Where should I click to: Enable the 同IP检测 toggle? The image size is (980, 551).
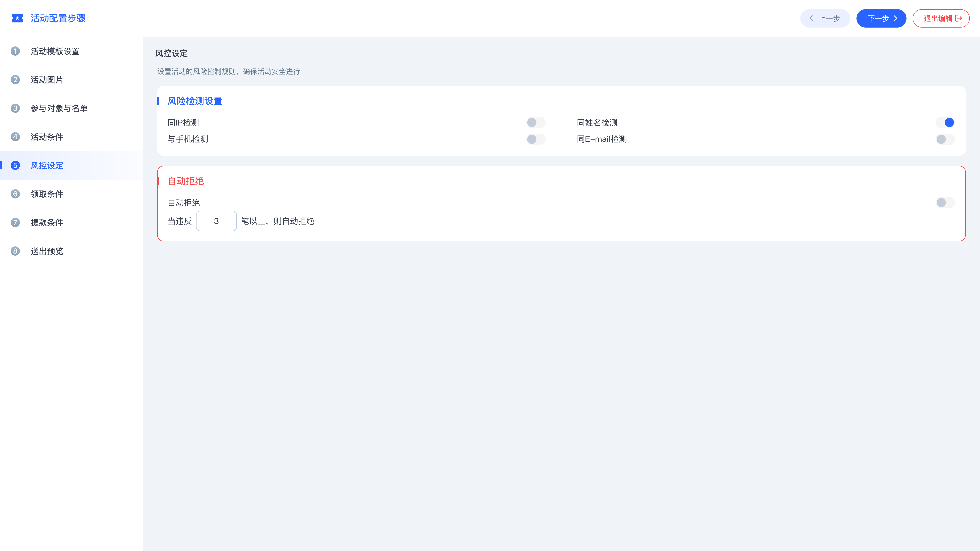pos(536,122)
